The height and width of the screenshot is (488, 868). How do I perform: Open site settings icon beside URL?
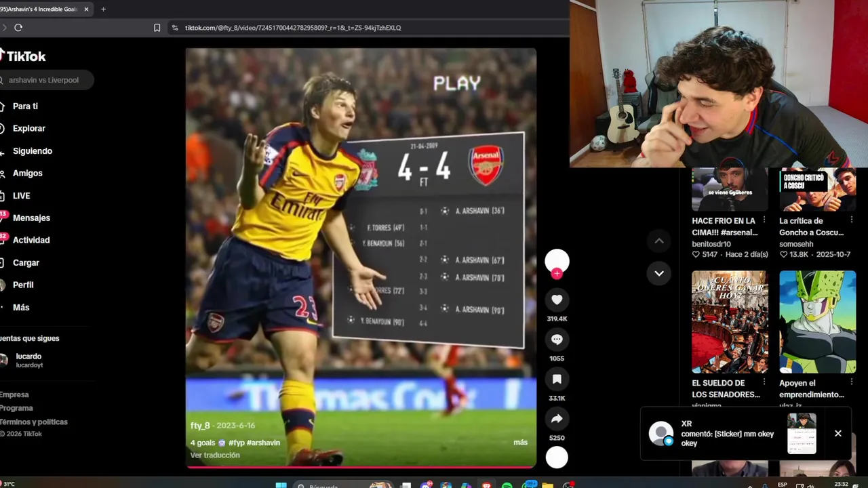coord(175,28)
